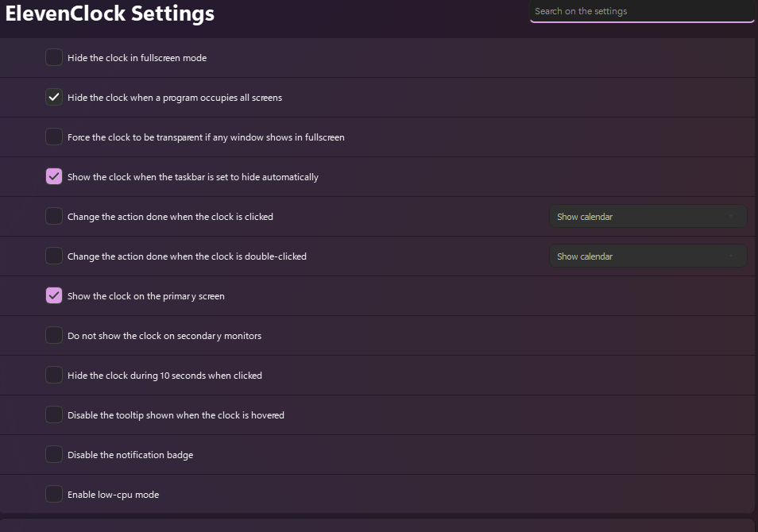Screen dimensions: 758x532
Task: Disable "Show the clock when the taskbar hides automatically"
Action: (53, 176)
